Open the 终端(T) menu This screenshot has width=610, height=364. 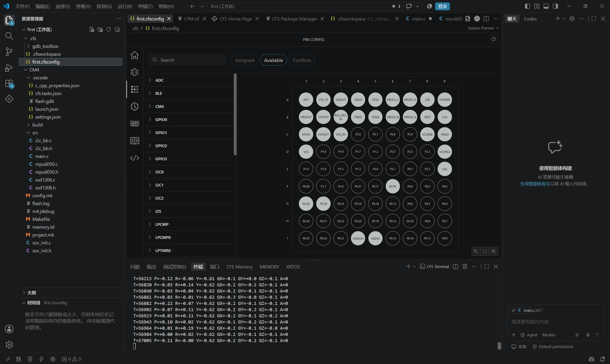[145, 6]
